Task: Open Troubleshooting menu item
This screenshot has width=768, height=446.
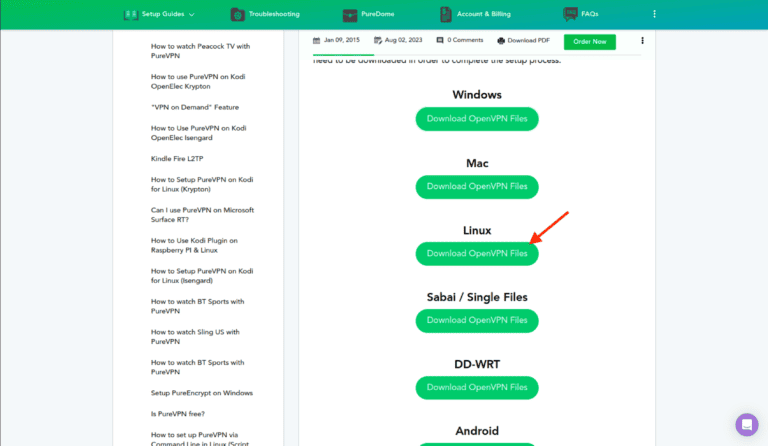Action: tap(274, 14)
